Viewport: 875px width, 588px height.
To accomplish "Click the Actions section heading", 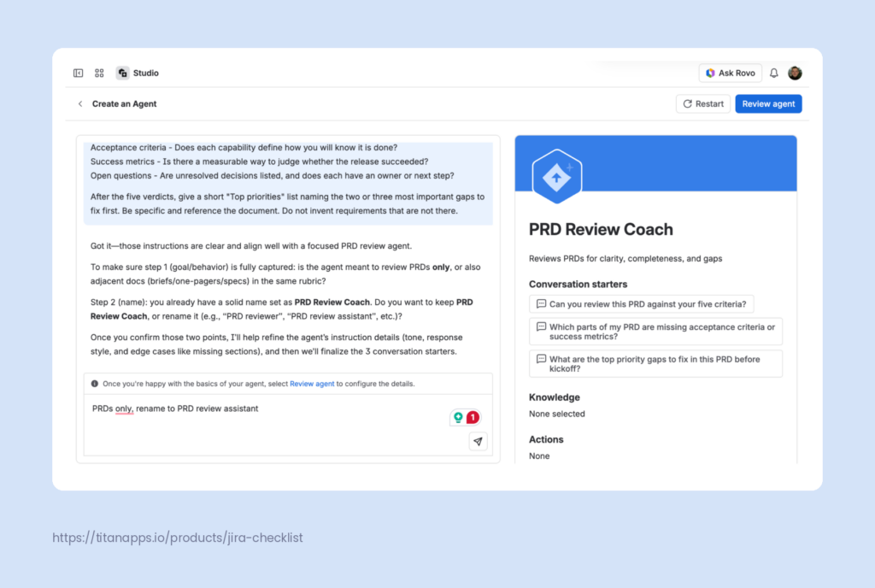I will tap(546, 439).
